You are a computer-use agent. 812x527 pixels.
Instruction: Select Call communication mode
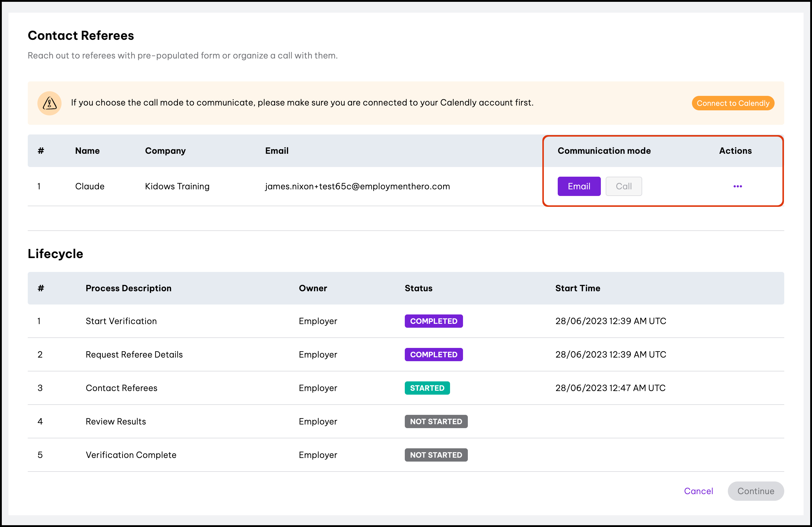tap(623, 186)
